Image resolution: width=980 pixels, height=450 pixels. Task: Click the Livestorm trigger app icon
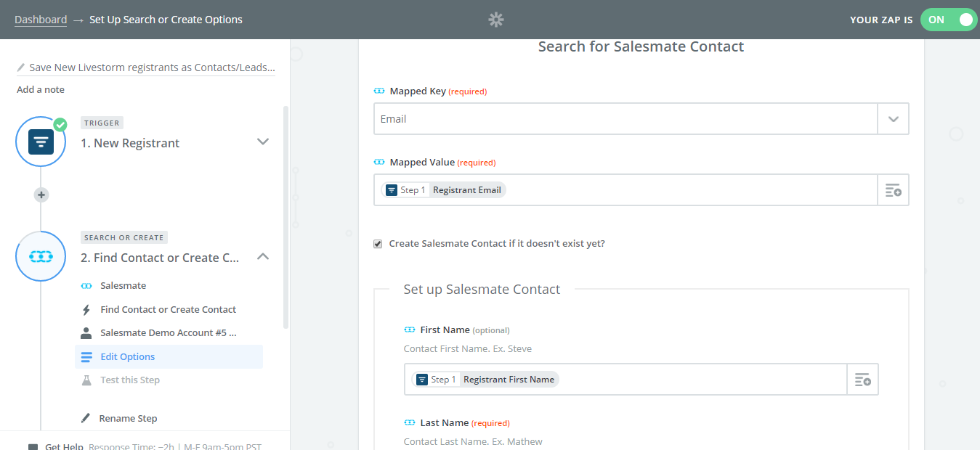click(41, 142)
